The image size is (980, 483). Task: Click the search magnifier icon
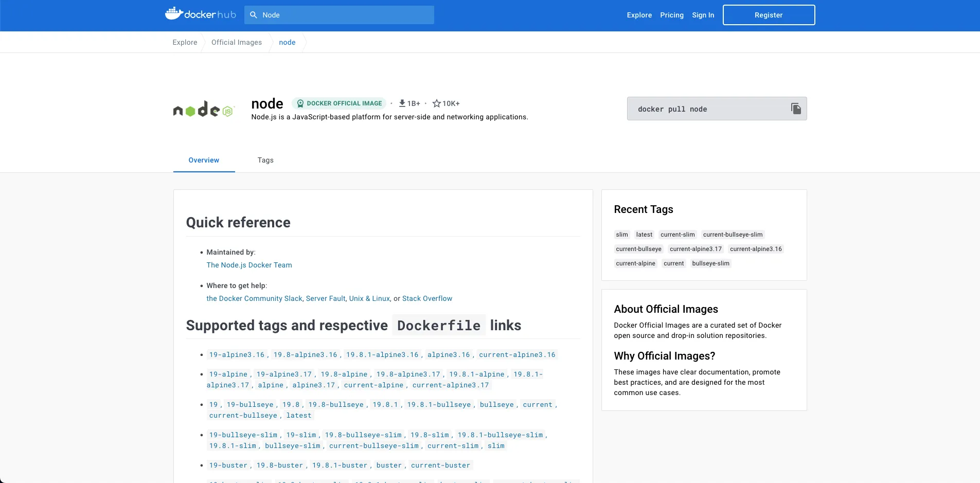pyautogui.click(x=254, y=15)
